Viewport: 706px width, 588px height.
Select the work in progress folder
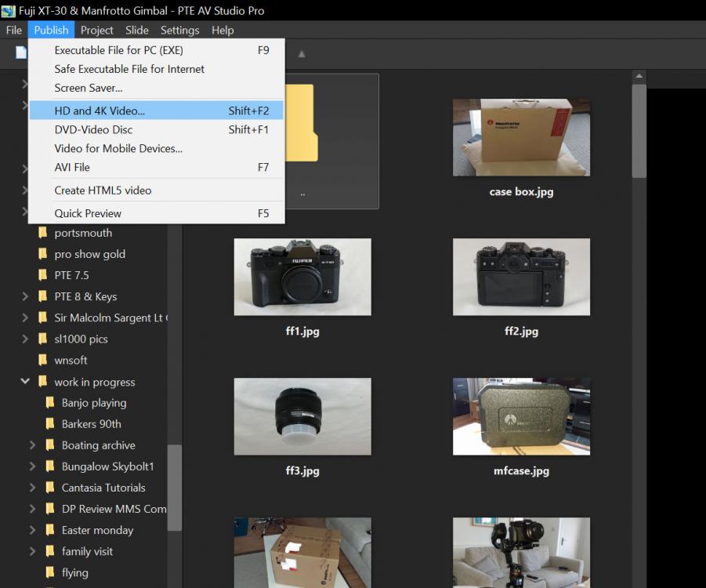[x=95, y=382]
